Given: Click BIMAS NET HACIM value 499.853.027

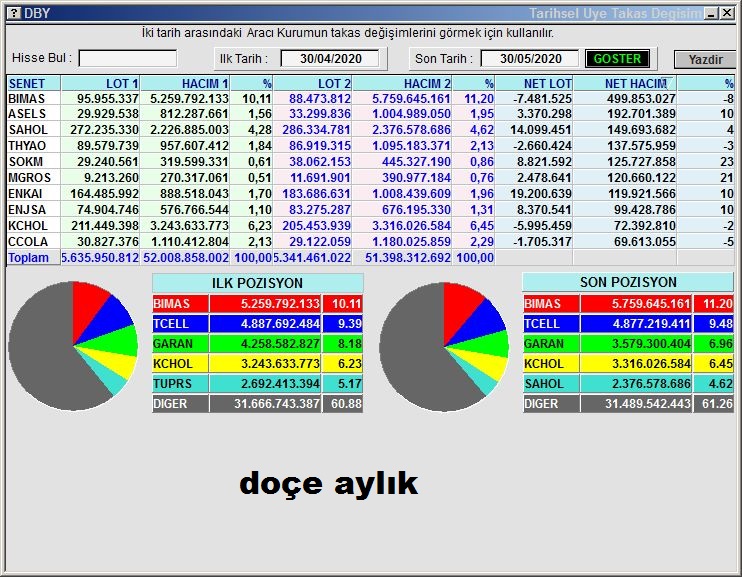Looking at the screenshot, I should pos(641,98).
